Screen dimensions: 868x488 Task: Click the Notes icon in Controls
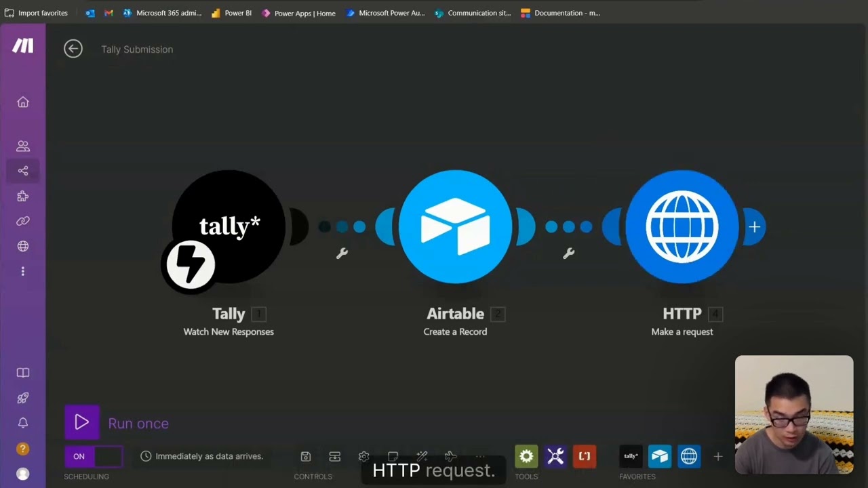pyautogui.click(x=393, y=456)
